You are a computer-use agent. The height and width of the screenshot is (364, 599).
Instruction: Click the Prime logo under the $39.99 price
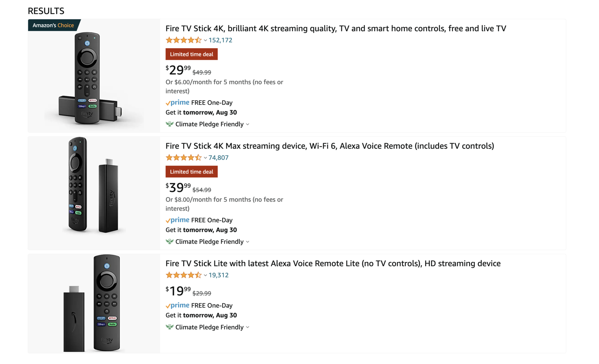[x=177, y=220]
